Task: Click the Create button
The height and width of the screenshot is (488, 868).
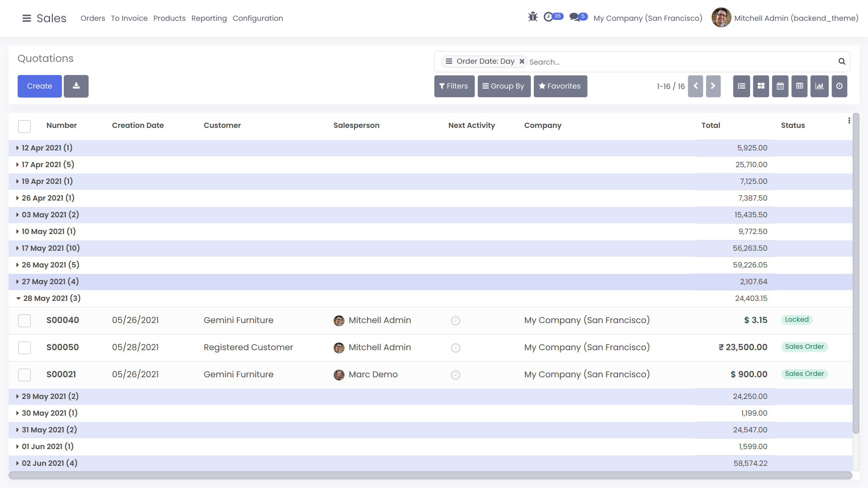Action: [x=39, y=86]
